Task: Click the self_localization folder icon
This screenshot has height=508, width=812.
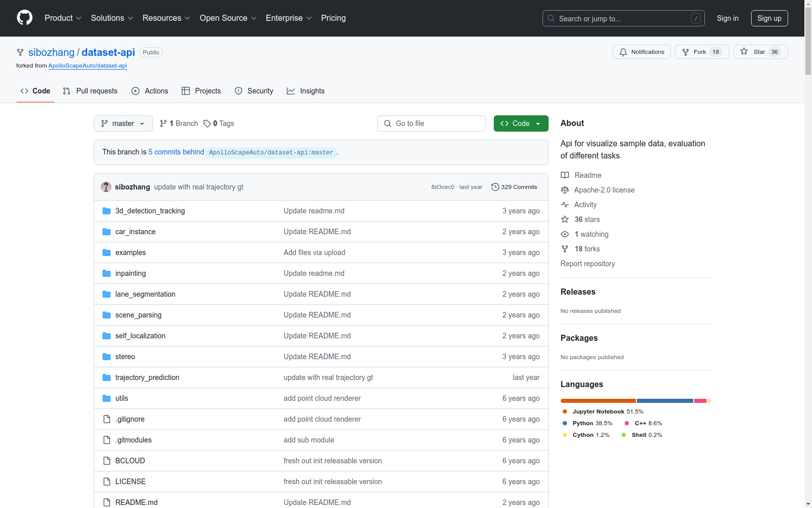Action: (x=107, y=336)
